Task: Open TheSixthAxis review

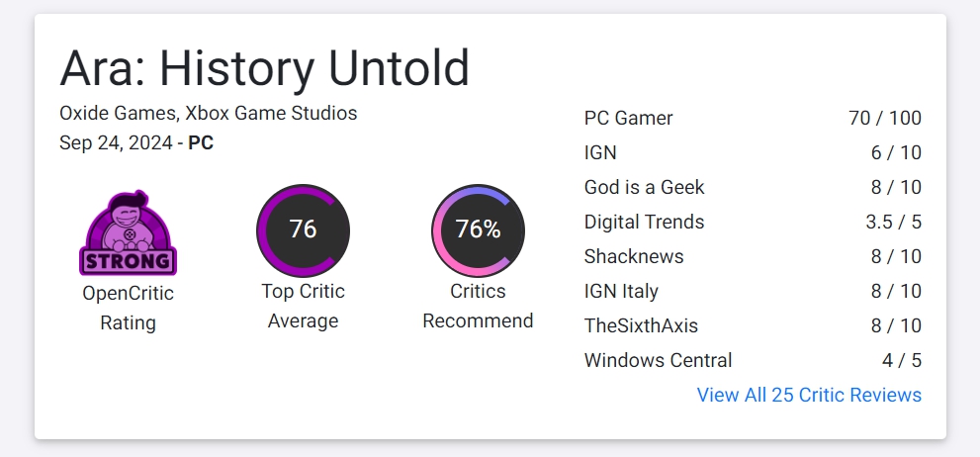Action: [753, 325]
